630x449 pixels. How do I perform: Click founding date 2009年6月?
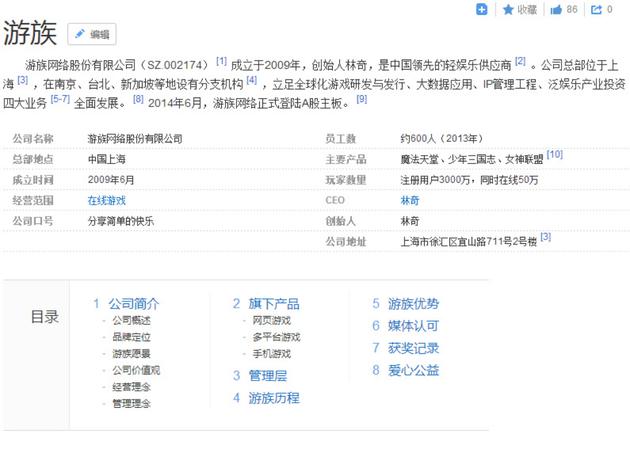pos(111,180)
